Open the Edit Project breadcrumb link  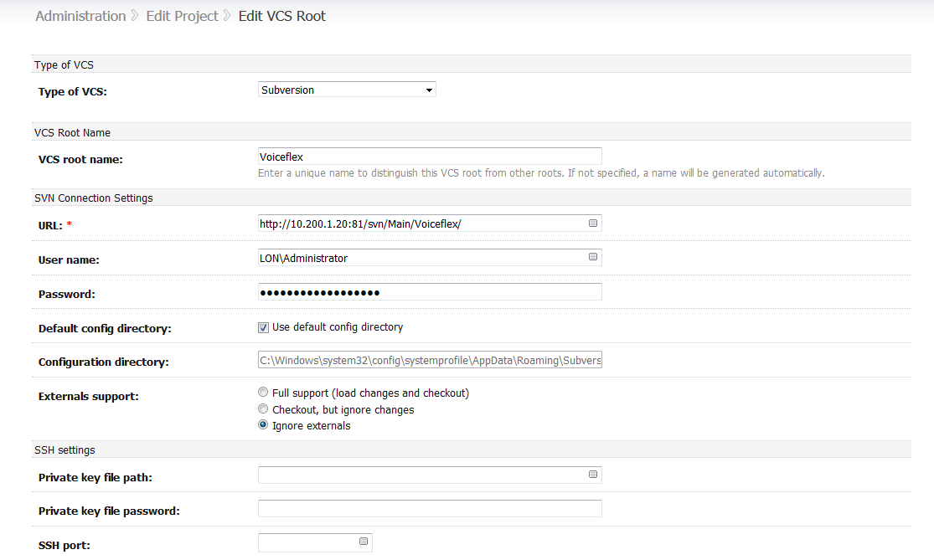[x=182, y=15]
